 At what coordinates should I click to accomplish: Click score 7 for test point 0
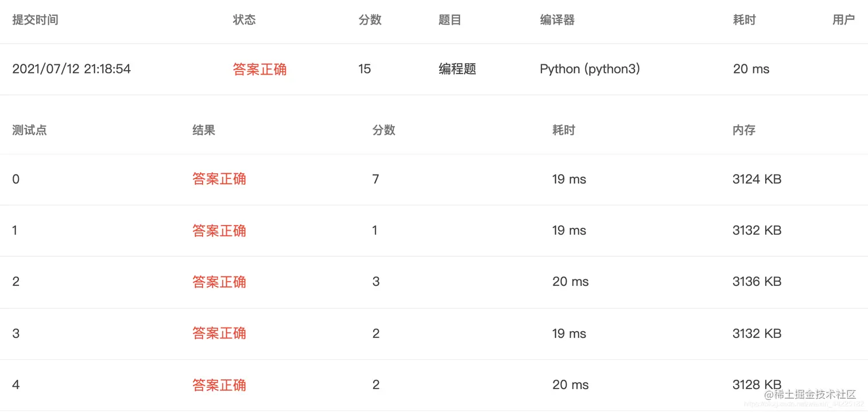point(375,179)
